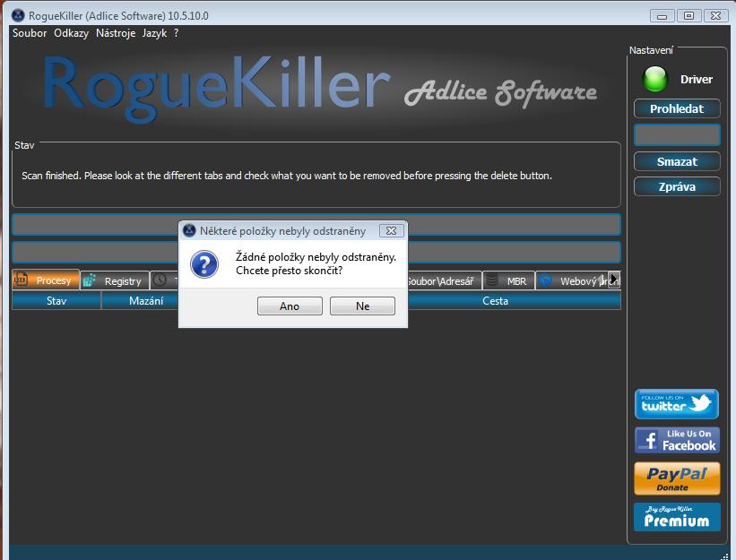The width and height of the screenshot is (736, 560).
Task: Switch to the MBR tab
Action: tap(508, 281)
